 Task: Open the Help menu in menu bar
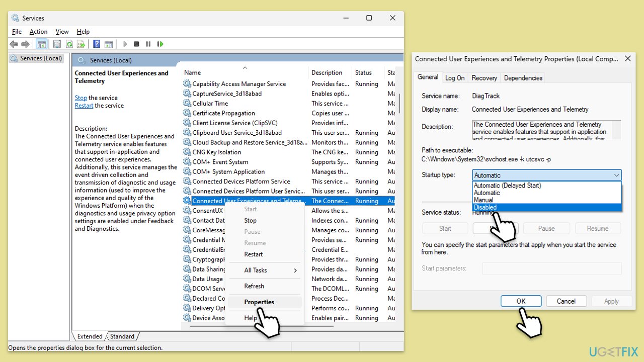tap(83, 32)
